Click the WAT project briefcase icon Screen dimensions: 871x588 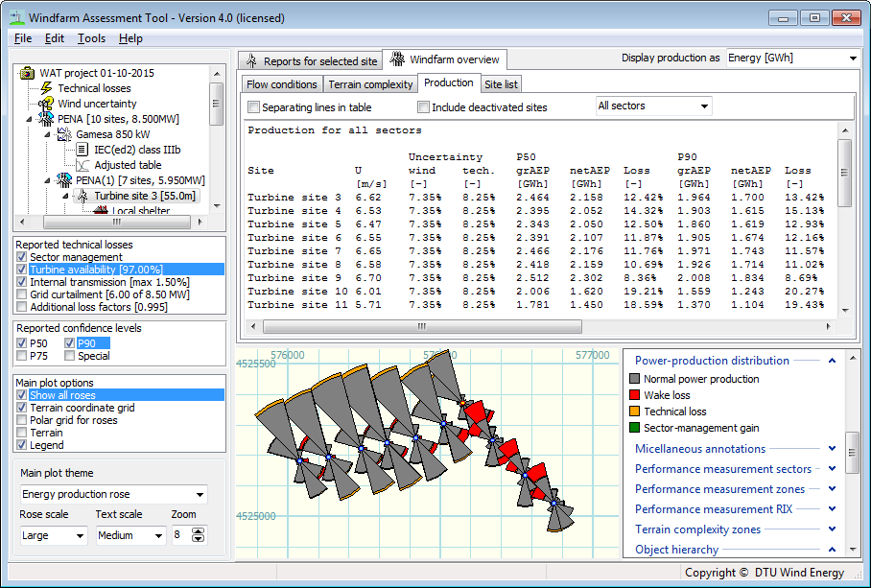pos(27,73)
